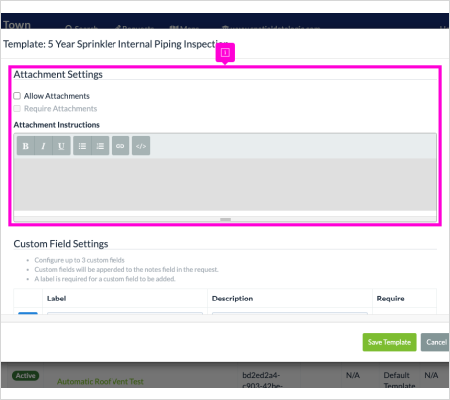The image size is (450, 400).
Task: Toggle bold formatting in Attachment Instructions editor
Action: point(26,146)
